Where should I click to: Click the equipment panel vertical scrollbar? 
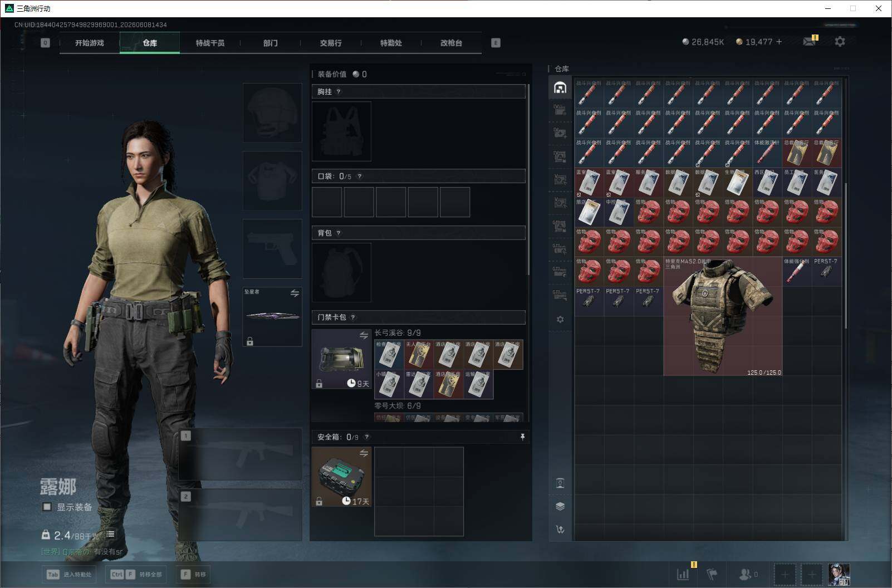pyautogui.click(x=528, y=179)
